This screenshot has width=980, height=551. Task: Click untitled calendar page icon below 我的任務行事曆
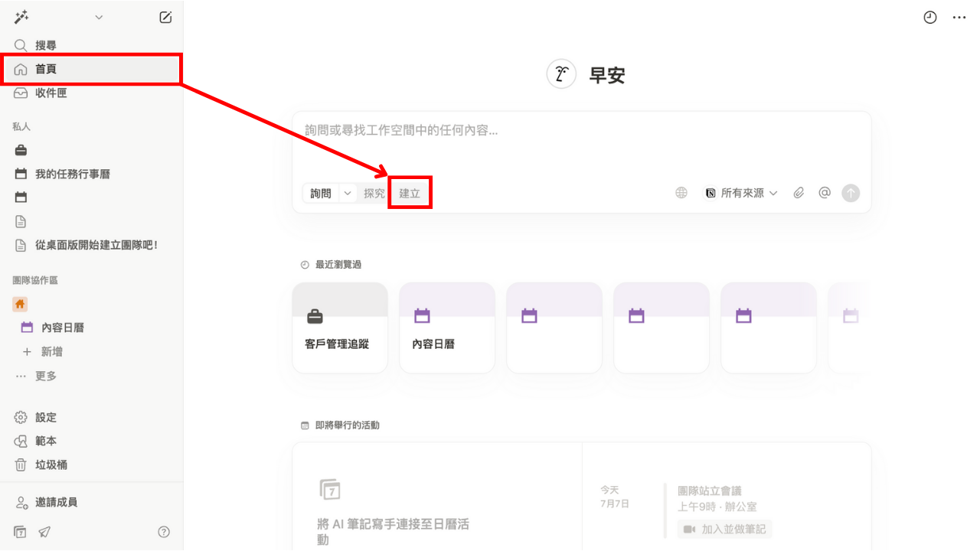[x=21, y=197]
